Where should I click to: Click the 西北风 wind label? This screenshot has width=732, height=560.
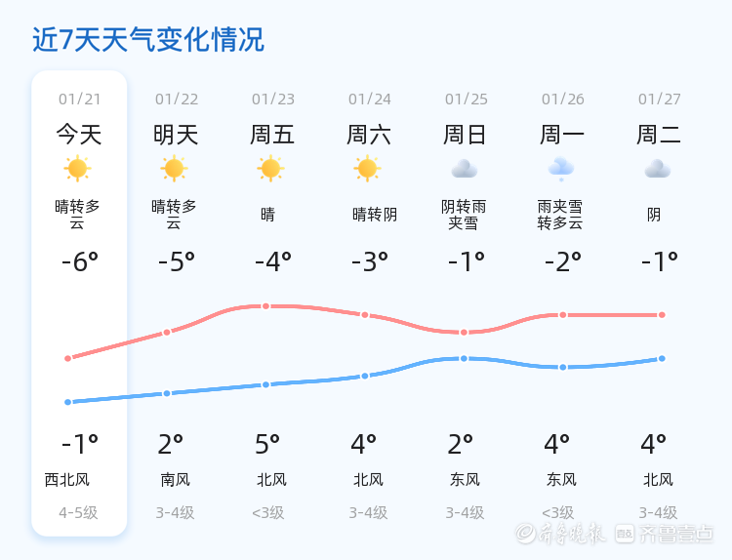click(67, 480)
